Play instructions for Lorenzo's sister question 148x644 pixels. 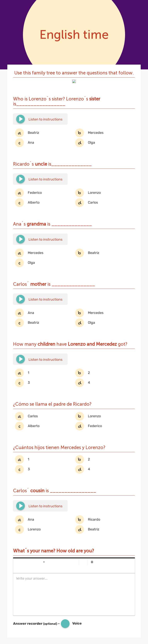(x=21, y=119)
